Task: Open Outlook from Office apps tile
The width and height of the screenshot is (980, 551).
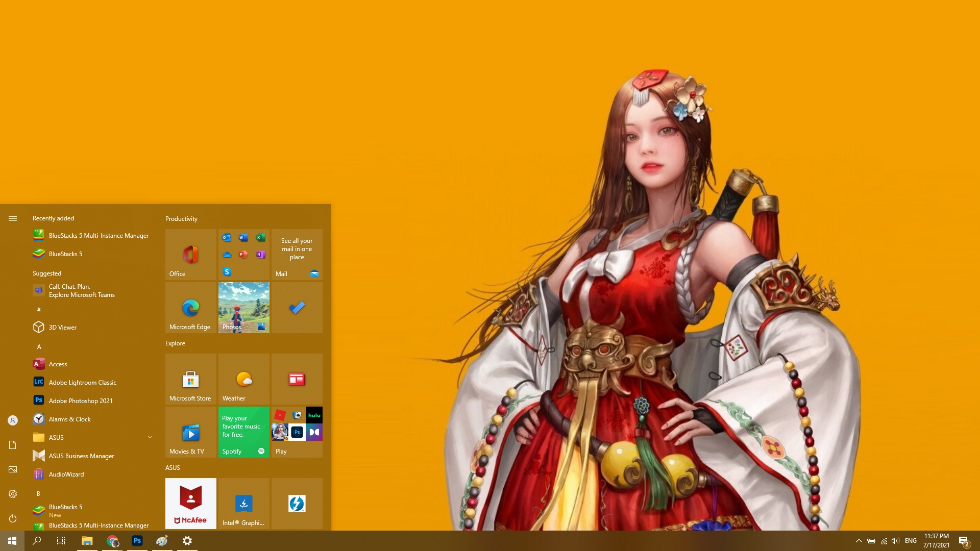Action: (227, 238)
